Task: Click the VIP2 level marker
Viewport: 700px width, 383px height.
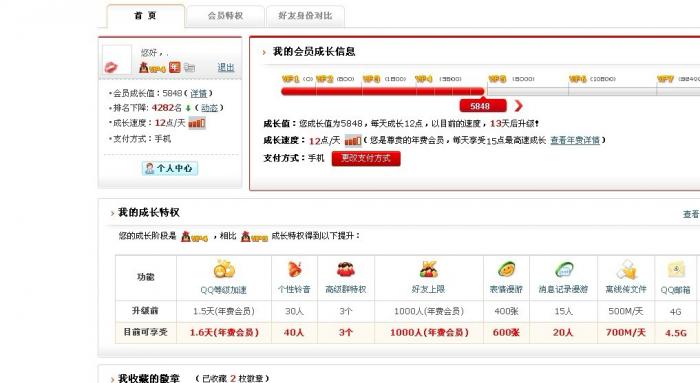Action: [x=325, y=79]
